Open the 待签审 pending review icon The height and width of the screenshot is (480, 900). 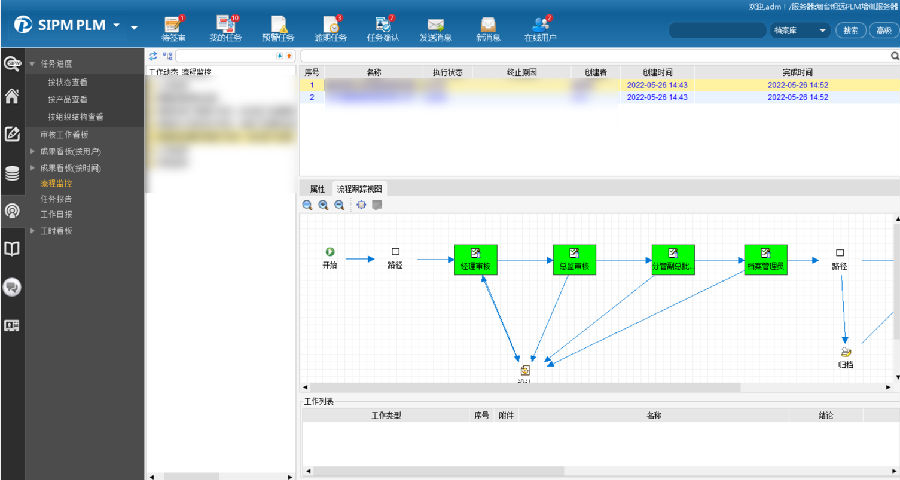173,25
